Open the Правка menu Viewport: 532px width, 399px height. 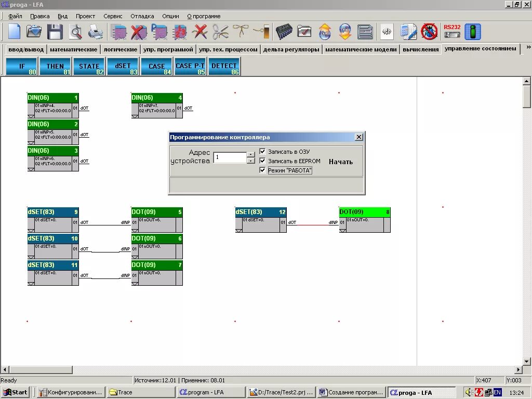pyautogui.click(x=39, y=16)
